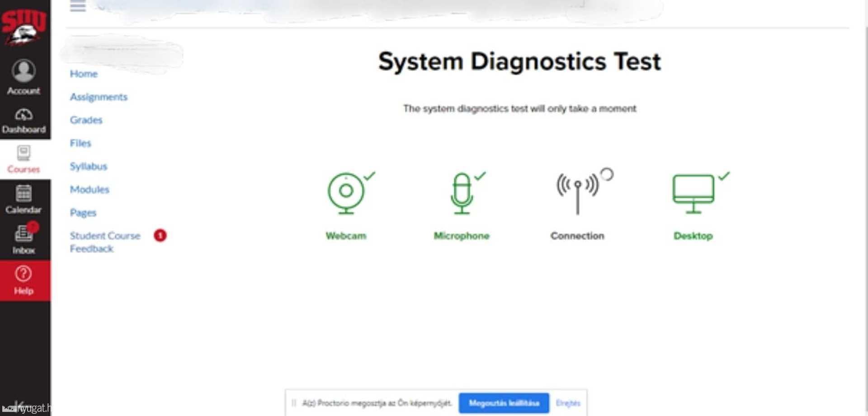Go to Dashboard in global navigation
Image resolution: width=868 pixels, height=416 pixels.
[x=24, y=121]
